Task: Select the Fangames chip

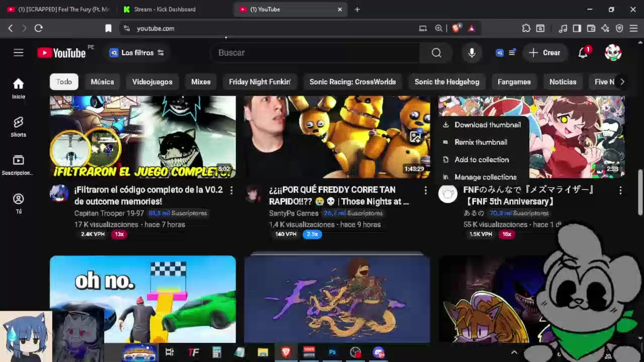Action: (x=514, y=81)
